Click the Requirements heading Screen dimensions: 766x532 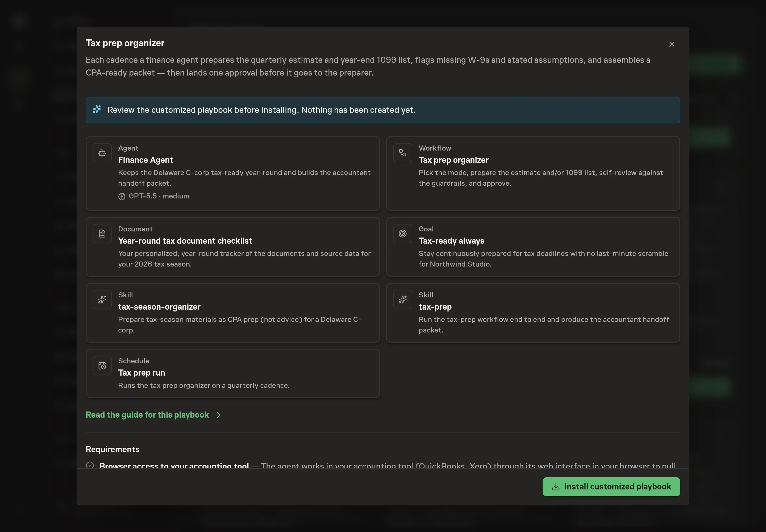[x=112, y=449]
